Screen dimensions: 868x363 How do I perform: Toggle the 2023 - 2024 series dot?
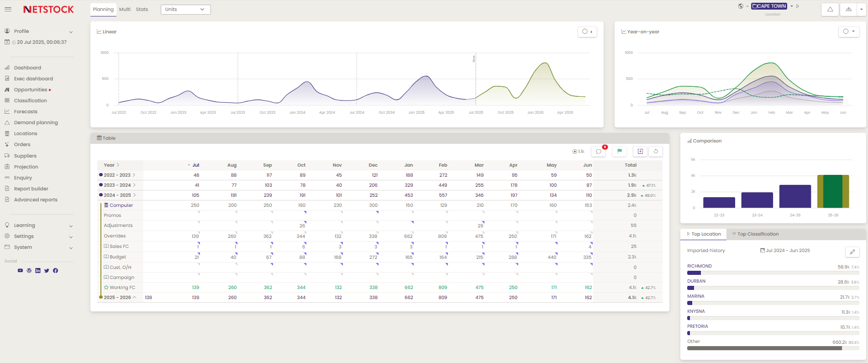(x=101, y=185)
